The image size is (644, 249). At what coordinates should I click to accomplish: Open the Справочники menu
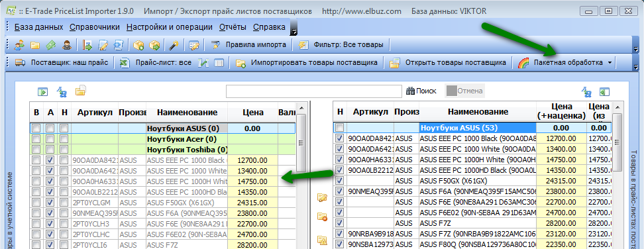[x=95, y=27]
